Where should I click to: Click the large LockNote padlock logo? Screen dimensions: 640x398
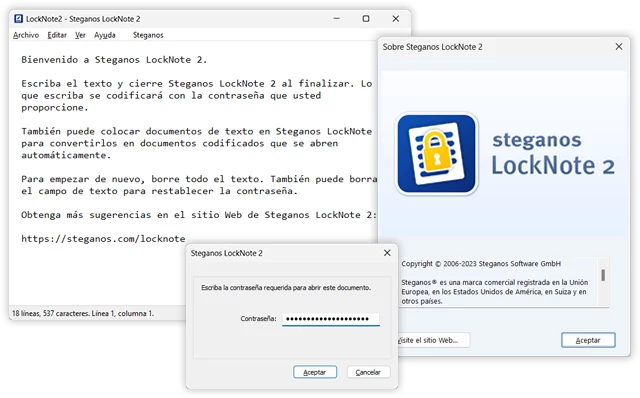tap(436, 153)
